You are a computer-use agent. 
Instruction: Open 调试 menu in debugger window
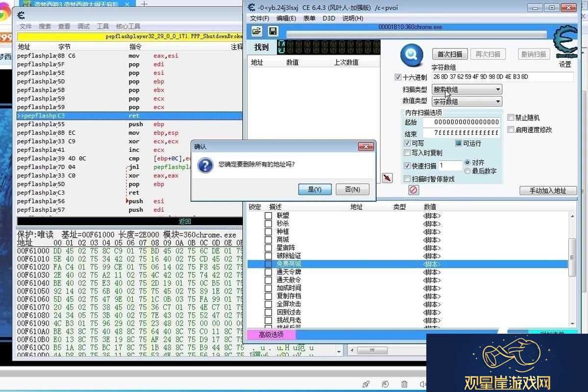click(x=84, y=26)
